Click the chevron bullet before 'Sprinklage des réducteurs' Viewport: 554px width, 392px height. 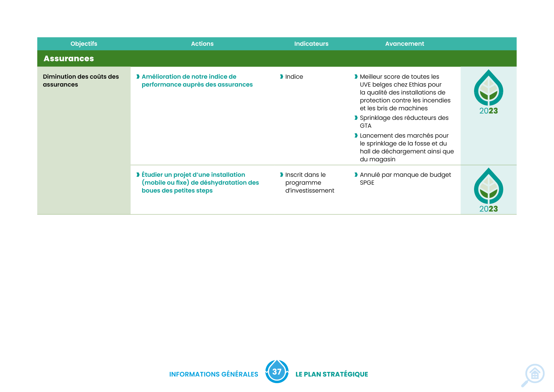tap(356, 118)
